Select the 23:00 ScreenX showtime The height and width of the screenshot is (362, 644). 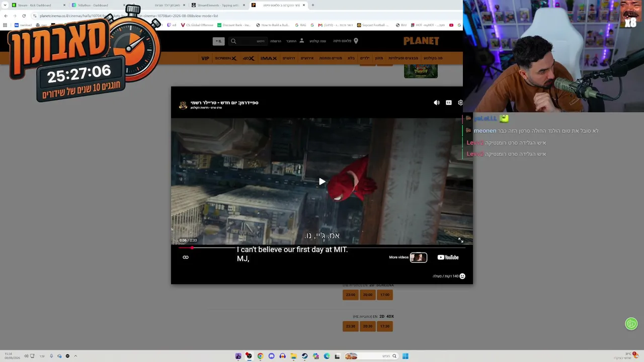click(x=351, y=295)
